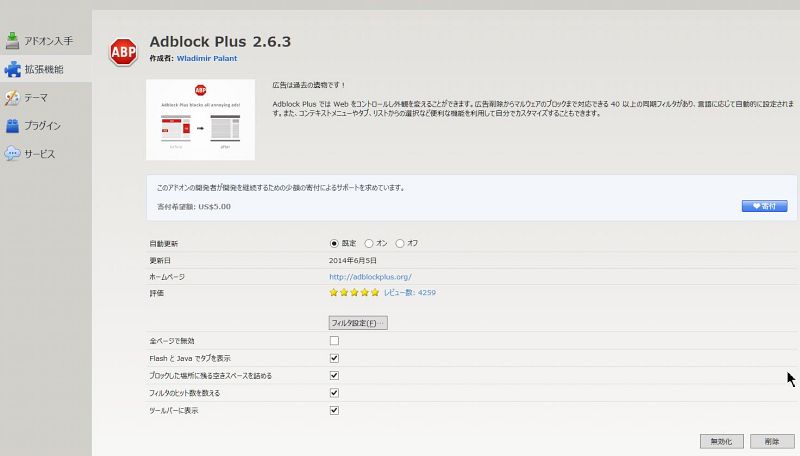This screenshot has height=456, width=800.
Task: Open author link Wladimir Palant
Action: coord(207,58)
